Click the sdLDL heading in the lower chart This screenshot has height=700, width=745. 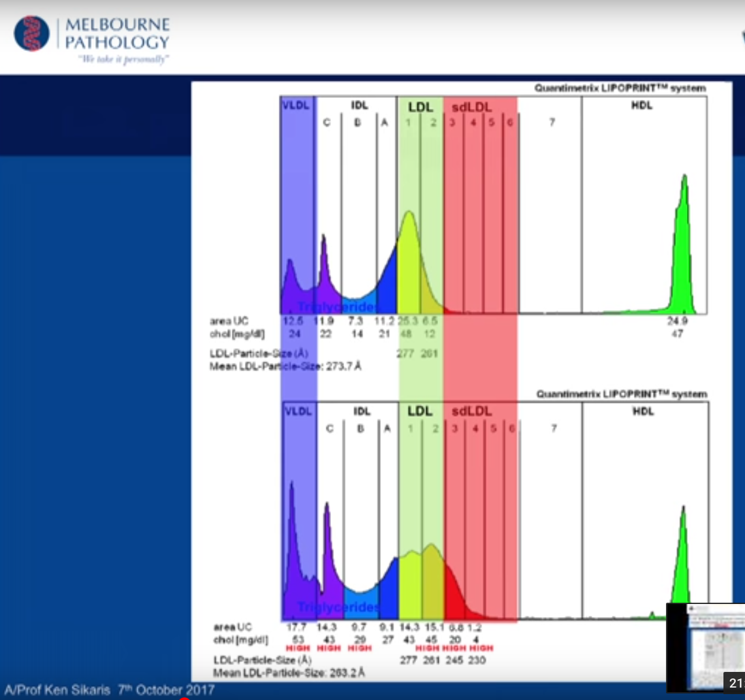(472, 411)
